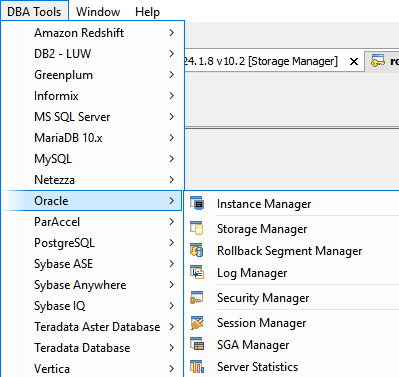Click the Session Manager icon
399x377 pixels.
197,322
